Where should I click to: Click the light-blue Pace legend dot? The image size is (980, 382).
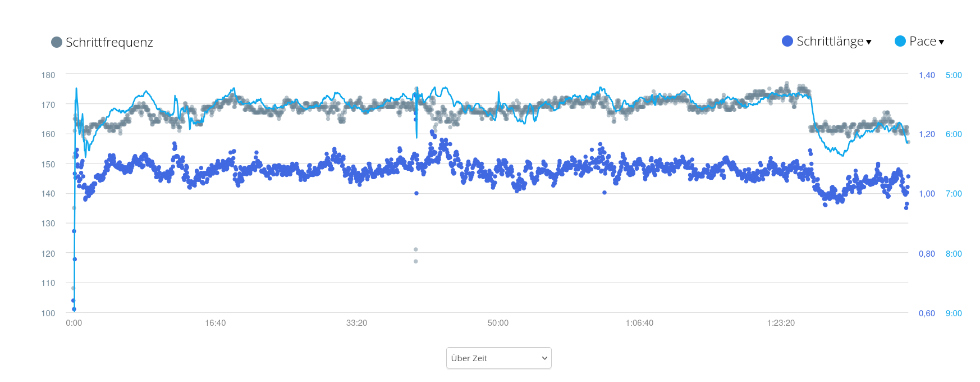tap(900, 41)
